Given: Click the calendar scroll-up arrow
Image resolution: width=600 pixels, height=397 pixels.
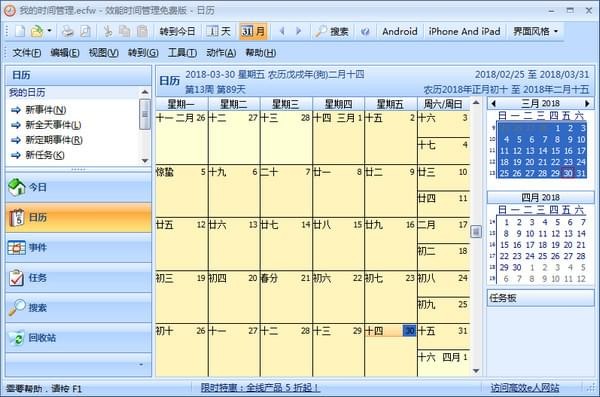Looking at the screenshot, I should coord(476,103).
